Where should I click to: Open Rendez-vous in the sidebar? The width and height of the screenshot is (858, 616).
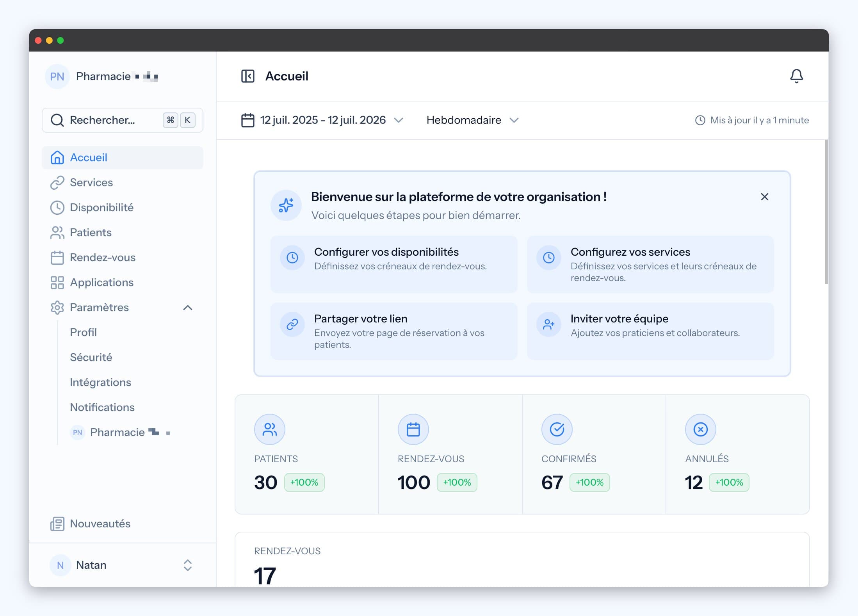pos(123,258)
